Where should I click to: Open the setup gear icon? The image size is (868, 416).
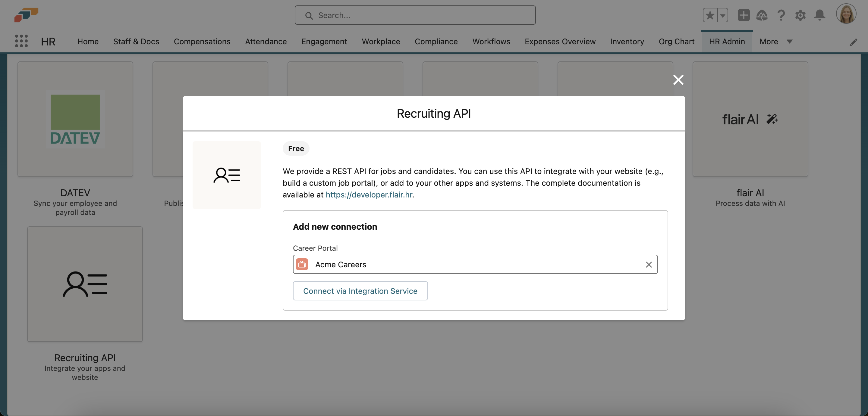pyautogui.click(x=800, y=15)
